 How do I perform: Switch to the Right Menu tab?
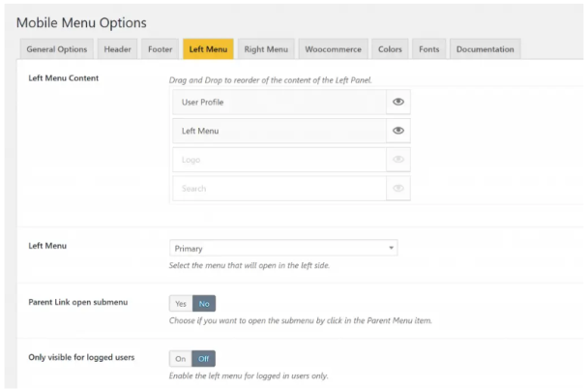266,49
